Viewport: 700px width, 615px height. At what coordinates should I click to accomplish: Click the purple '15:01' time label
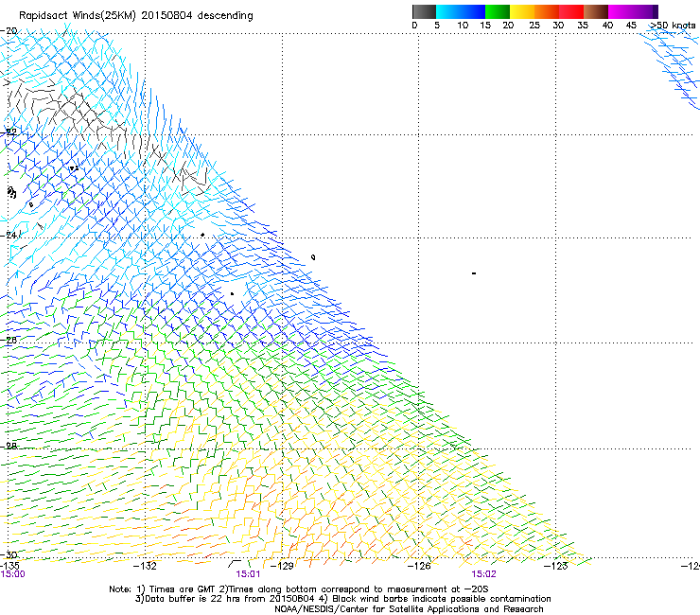point(248,574)
